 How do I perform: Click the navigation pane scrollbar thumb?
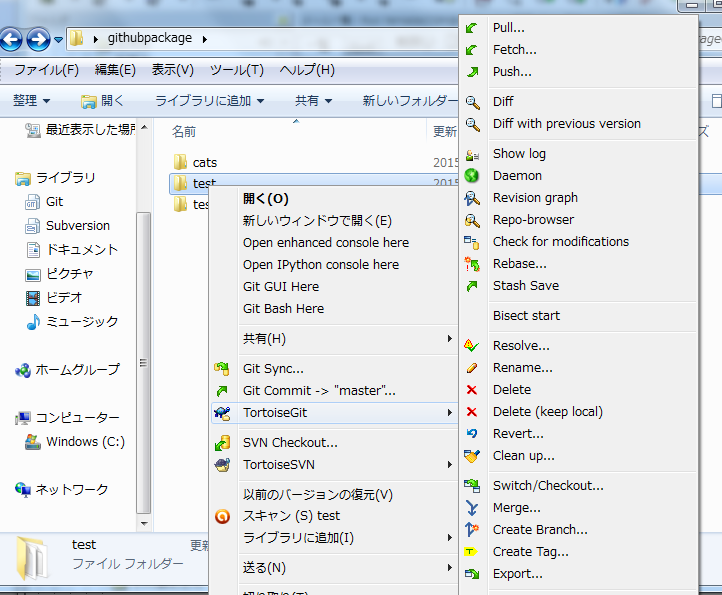click(x=144, y=363)
